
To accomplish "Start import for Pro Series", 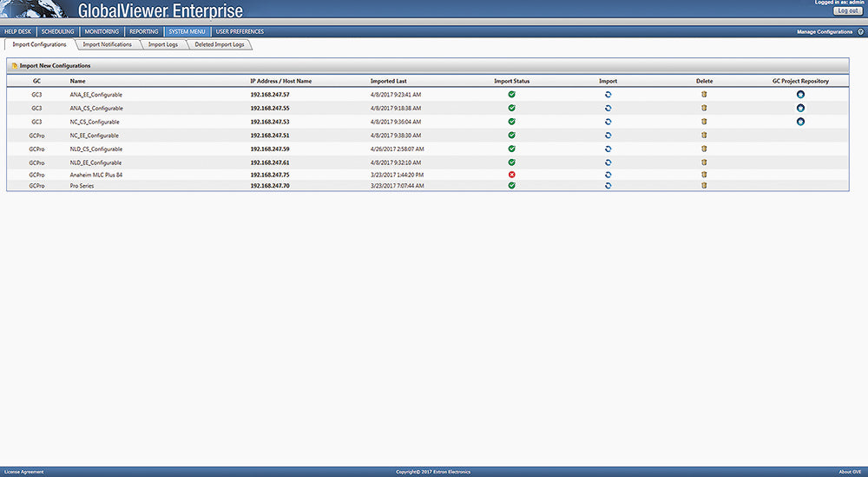I will coord(608,186).
